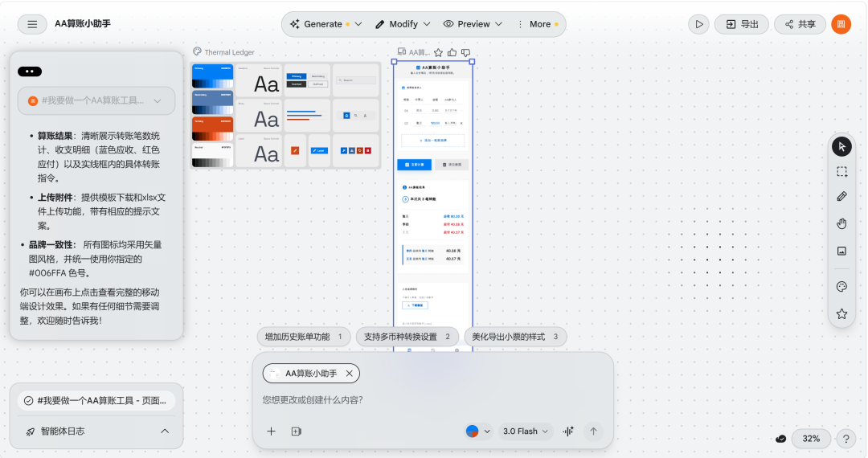Open the palette theme tool in right toolbar
Screen dimensions: 868x458
pyautogui.click(x=841, y=286)
